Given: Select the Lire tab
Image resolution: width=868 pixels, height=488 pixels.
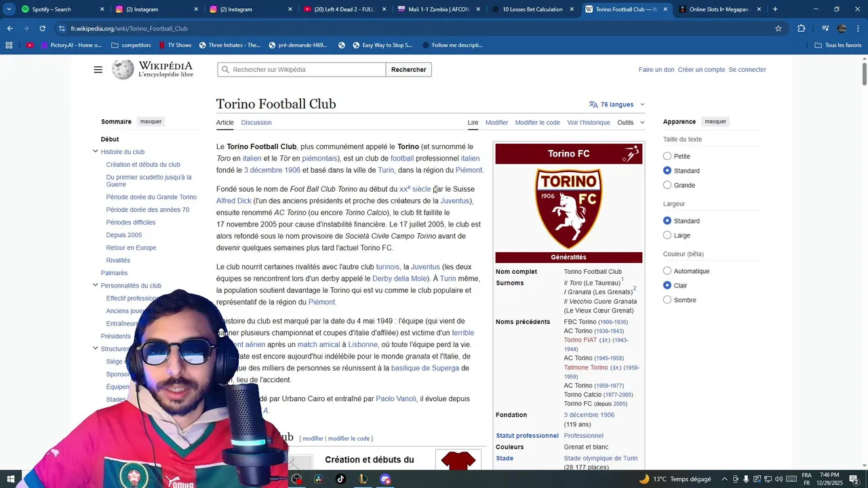Looking at the screenshot, I should 473,123.
